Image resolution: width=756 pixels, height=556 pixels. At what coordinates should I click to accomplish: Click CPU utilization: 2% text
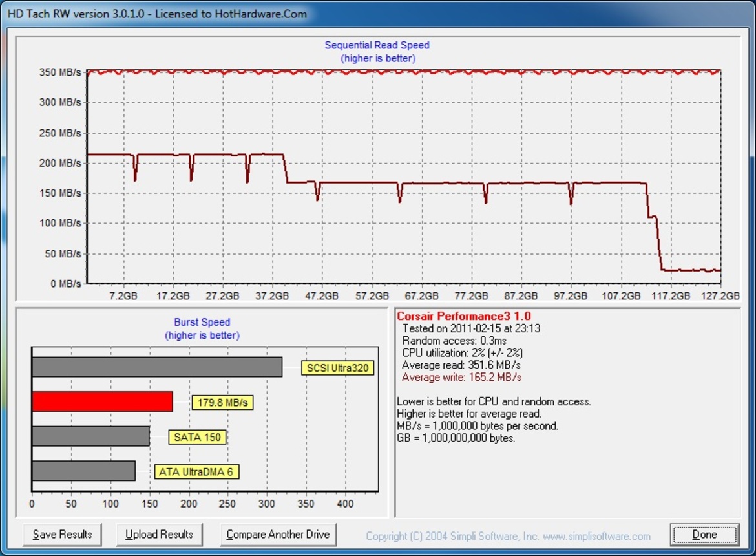[462, 352]
